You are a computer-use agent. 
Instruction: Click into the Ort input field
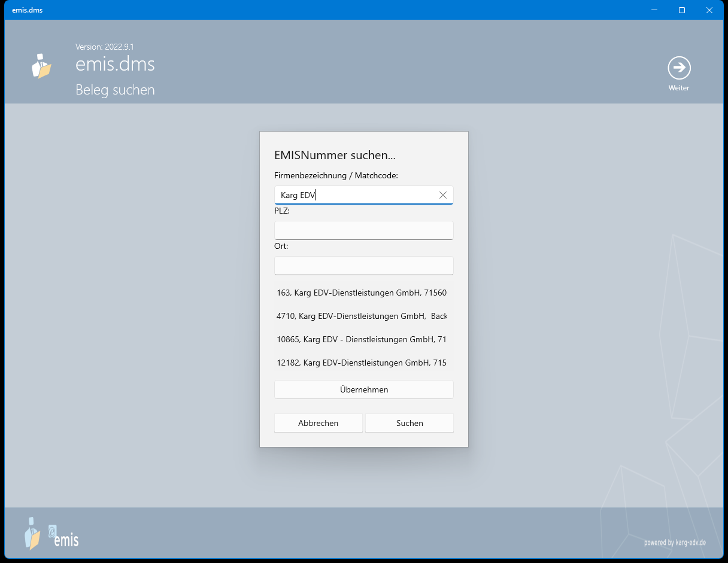[364, 266]
